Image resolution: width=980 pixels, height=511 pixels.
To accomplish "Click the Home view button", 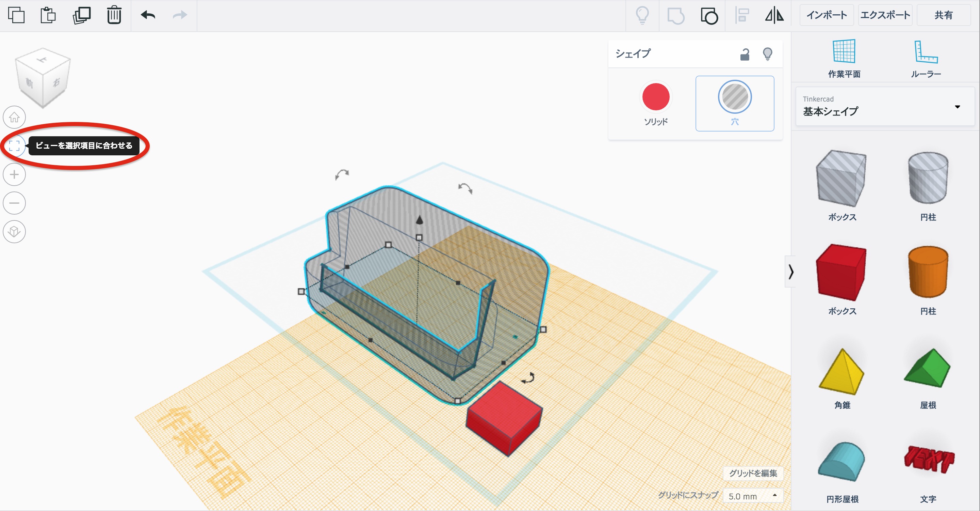I will pos(14,117).
